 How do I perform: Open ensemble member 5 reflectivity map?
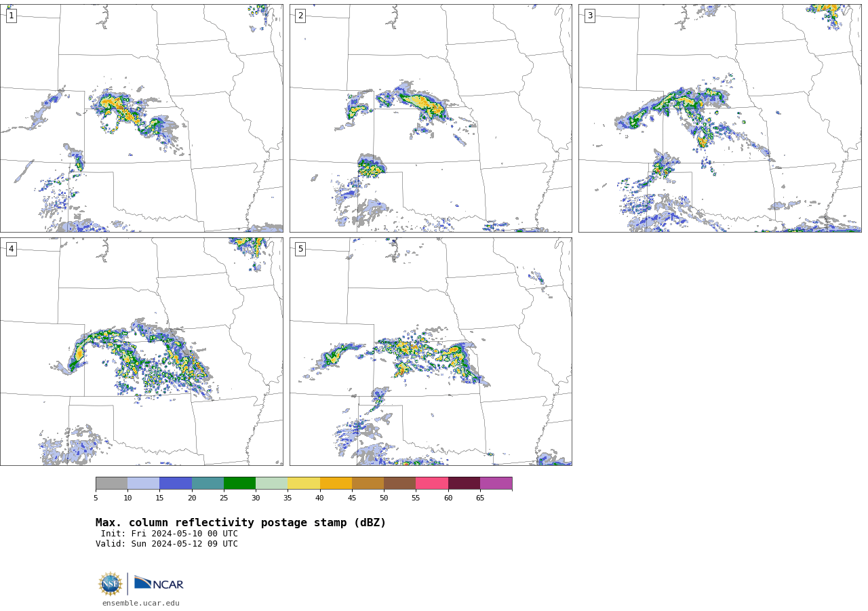[431, 351]
